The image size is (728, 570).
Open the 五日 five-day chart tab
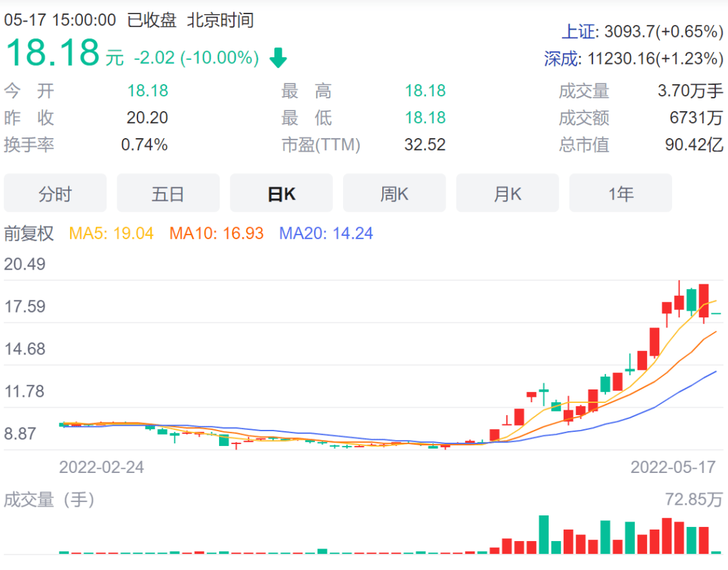tap(168, 193)
